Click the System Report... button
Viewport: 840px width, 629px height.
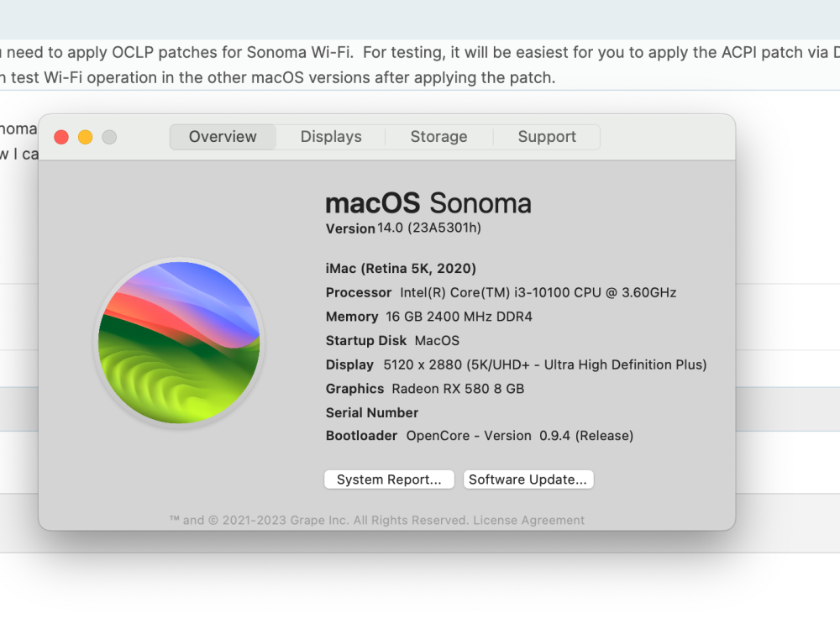click(389, 480)
